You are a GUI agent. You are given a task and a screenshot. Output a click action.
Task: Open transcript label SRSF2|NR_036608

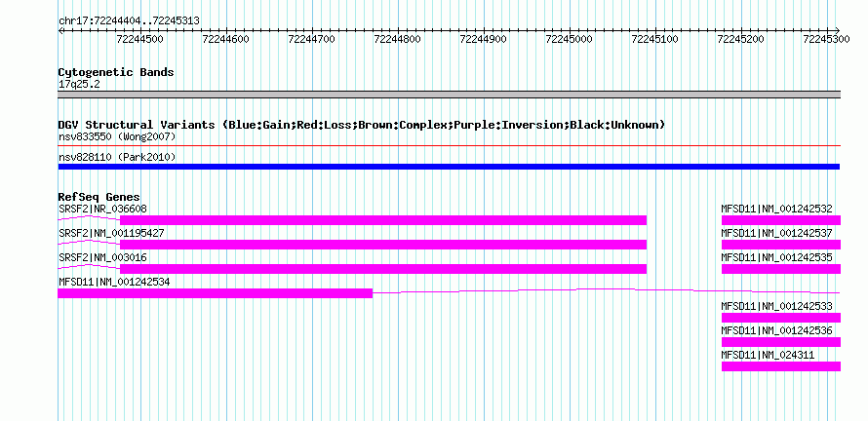coord(103,210)
